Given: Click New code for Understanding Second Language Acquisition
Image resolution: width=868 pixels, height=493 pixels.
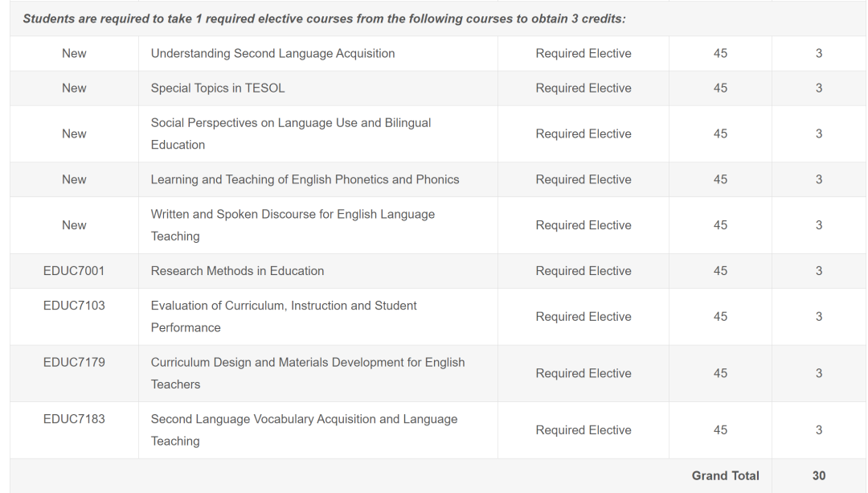Looking at the screenshot, I should [74, 54].
